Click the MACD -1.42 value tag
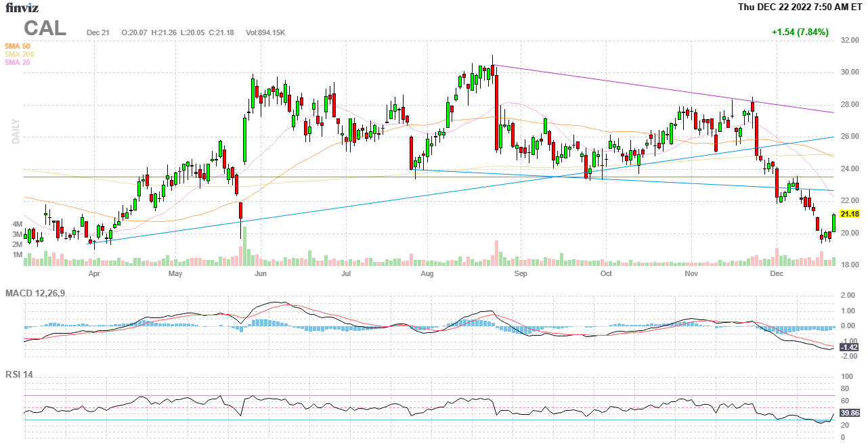The width and height of the screenshot is (868, 448). 849,347
